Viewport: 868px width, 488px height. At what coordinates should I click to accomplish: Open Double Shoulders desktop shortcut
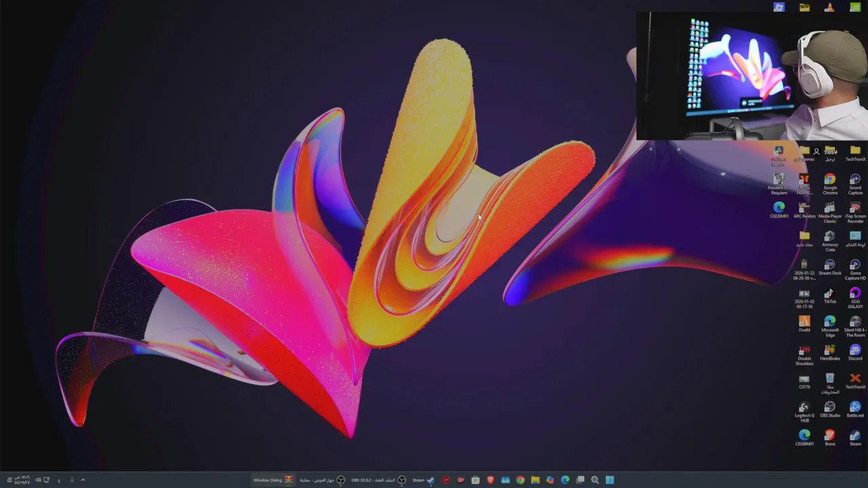point(804,355)
